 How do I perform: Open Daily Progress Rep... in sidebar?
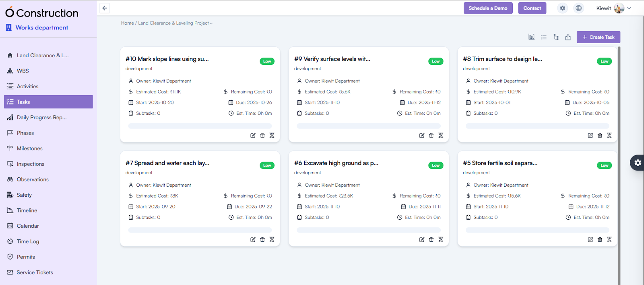coord(48,117)
